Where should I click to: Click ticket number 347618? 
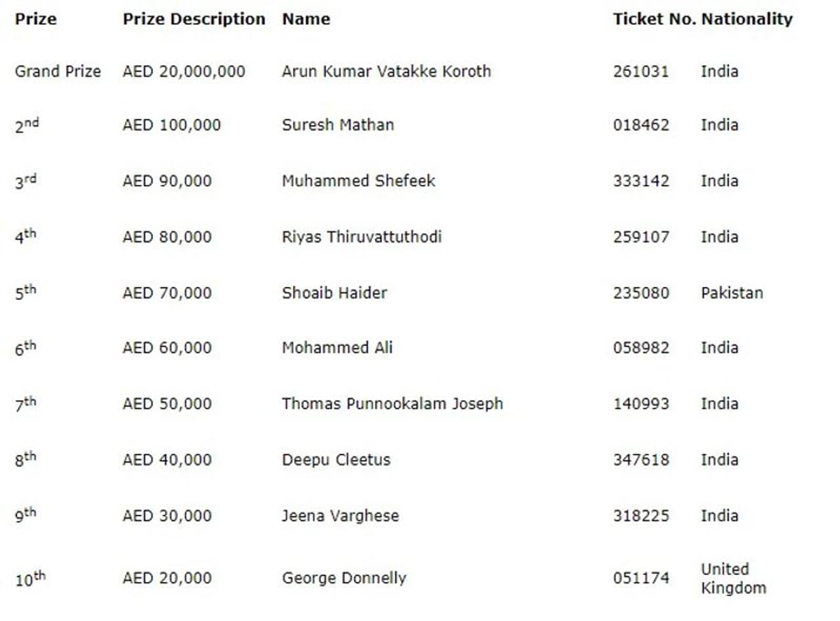click(640, 460)
